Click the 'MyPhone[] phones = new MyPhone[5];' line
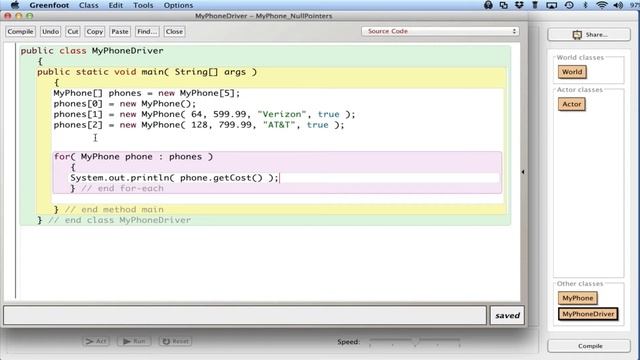640x360 pixels. pos(147,93)
